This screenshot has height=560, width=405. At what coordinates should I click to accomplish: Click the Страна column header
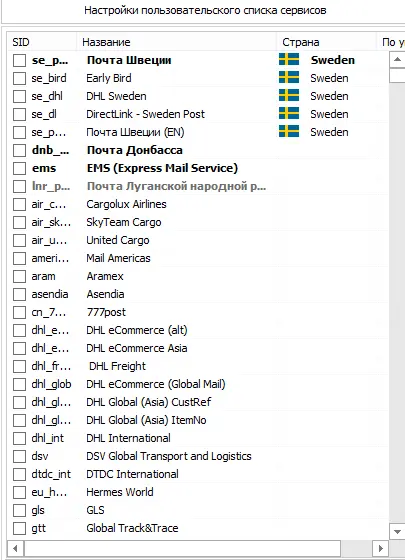pyautogui.click(x=326, y=42)
